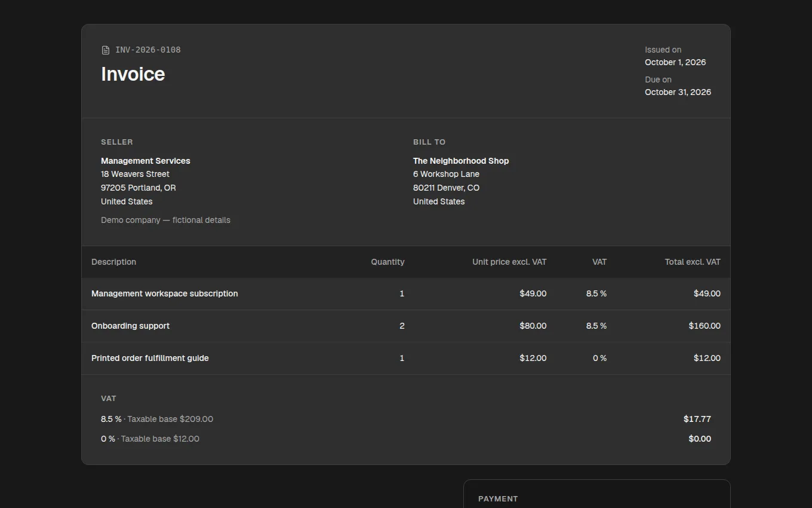Select seller name Management Services
The width and height of the screenshot is (812, 508).
146,161
